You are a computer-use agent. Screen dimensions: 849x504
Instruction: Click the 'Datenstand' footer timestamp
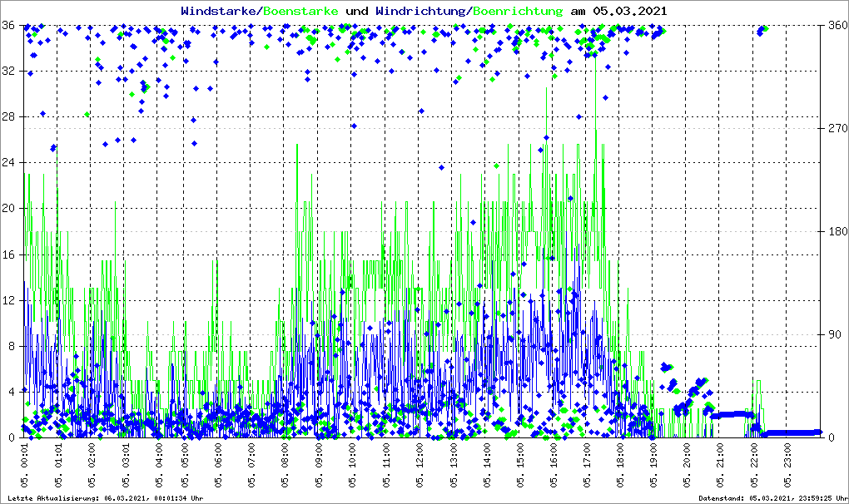tap(772, 498)
